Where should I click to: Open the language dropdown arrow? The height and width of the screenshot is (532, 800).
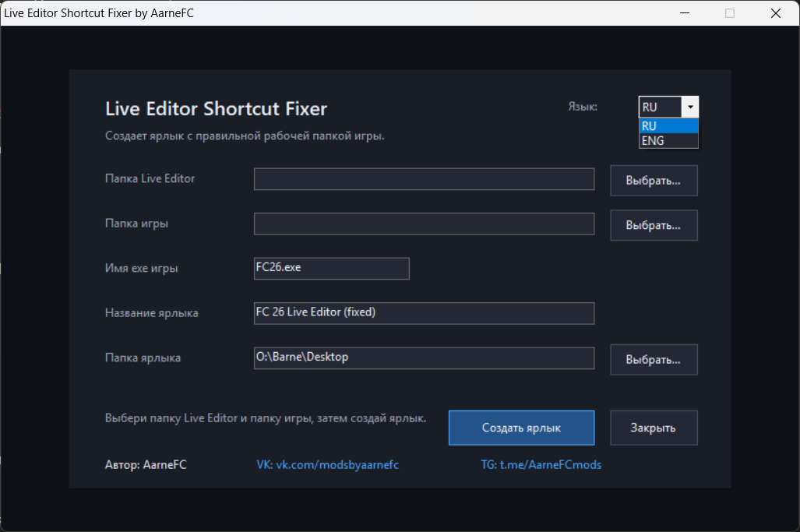pyautogui.click(x=690, y=107)
